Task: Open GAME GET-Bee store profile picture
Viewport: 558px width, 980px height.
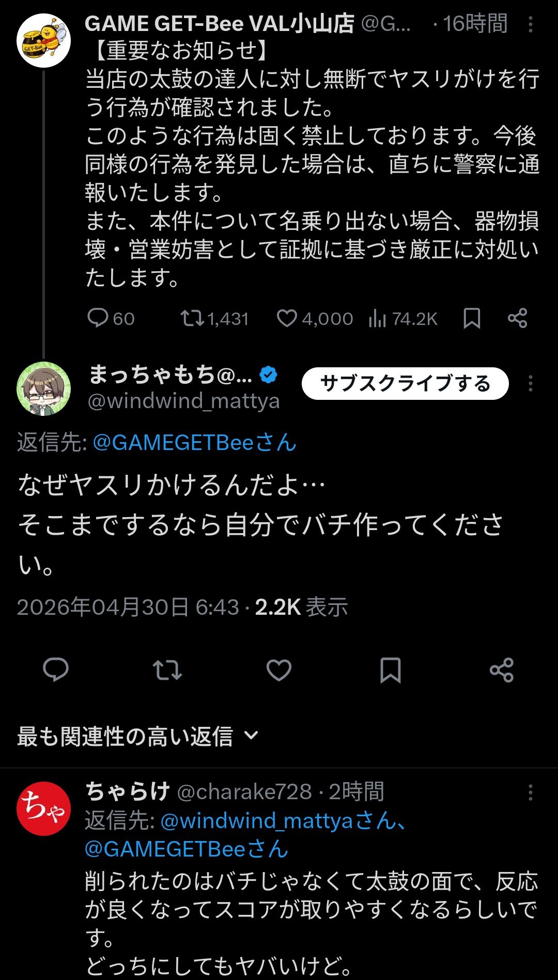Action: (x=44, y=41)
